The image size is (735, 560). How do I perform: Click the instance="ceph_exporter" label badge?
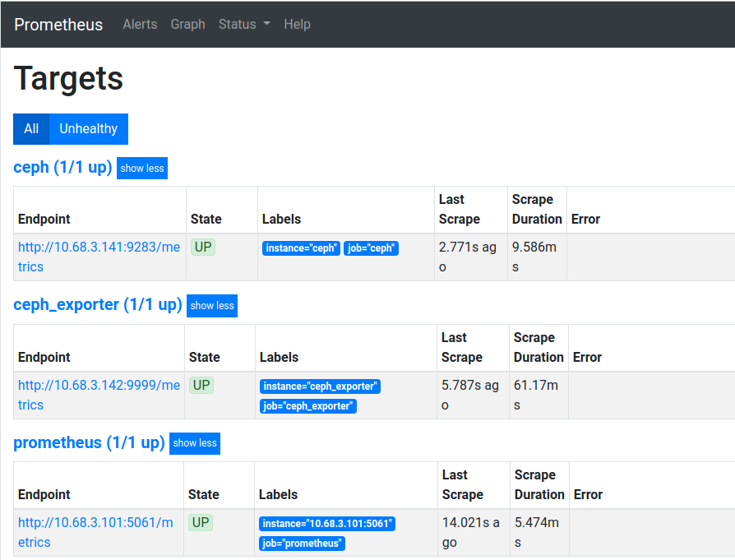(320, 386)
